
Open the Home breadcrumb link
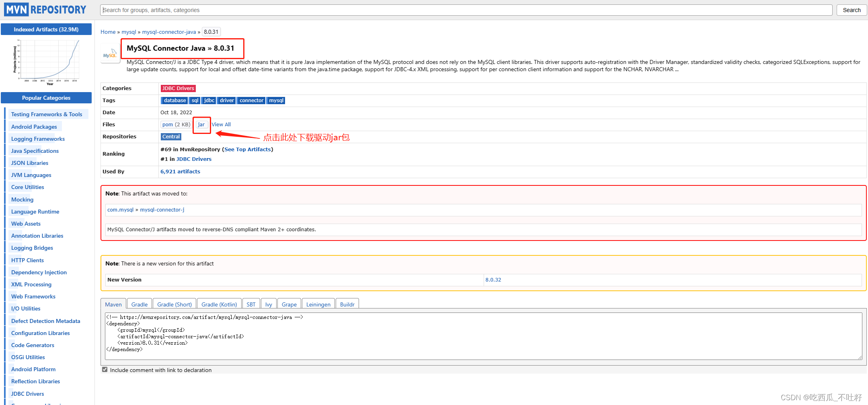(108, 32)
